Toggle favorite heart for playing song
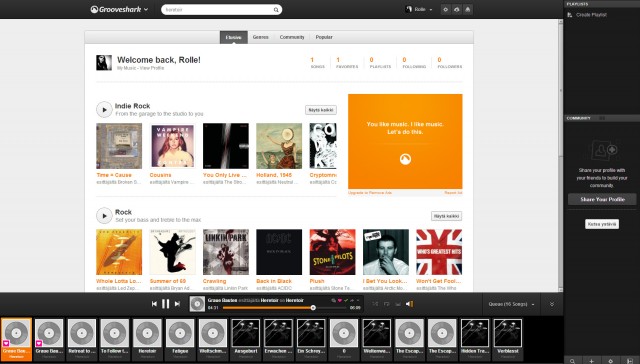This screenshot has width=640, height=364. tap(340, 301)
